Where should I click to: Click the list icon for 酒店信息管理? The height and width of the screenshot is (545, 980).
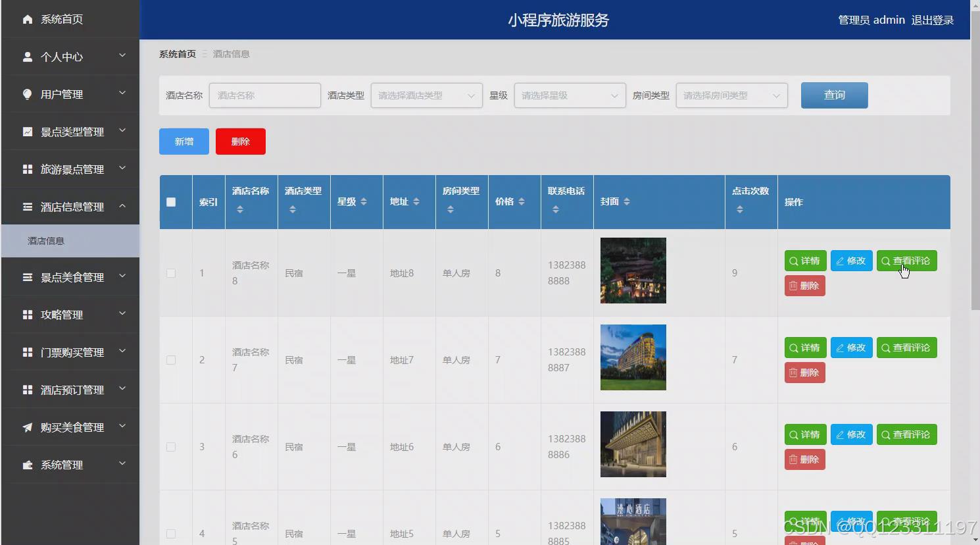point(27,207)
